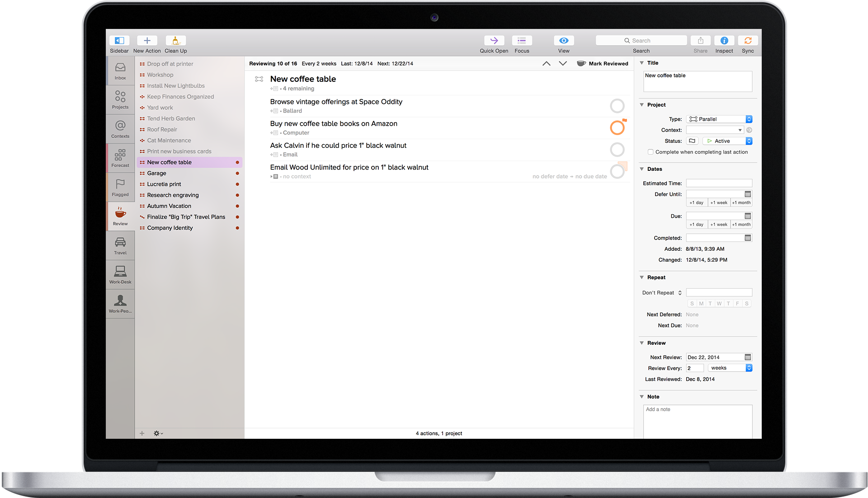868x498 pixels.
Task: Run the Clean Up broom icon
Action: coord(175,41)
